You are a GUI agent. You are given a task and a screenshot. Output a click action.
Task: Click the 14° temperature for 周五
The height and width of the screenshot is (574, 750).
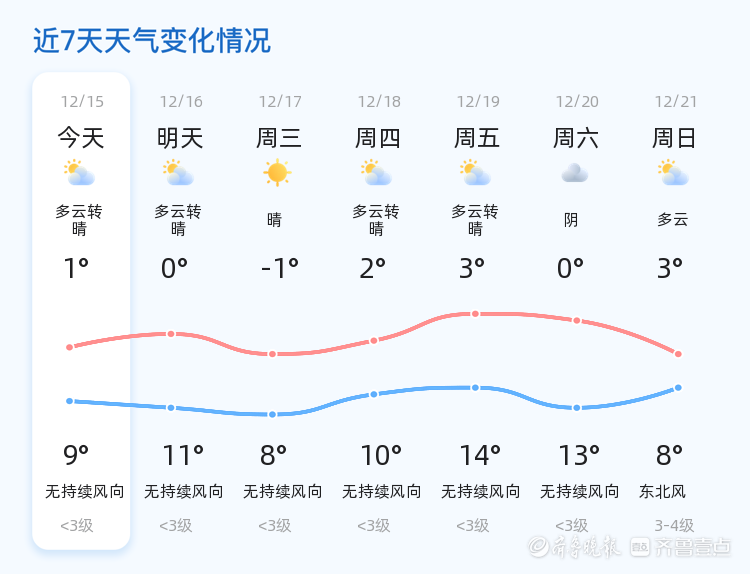480,456
